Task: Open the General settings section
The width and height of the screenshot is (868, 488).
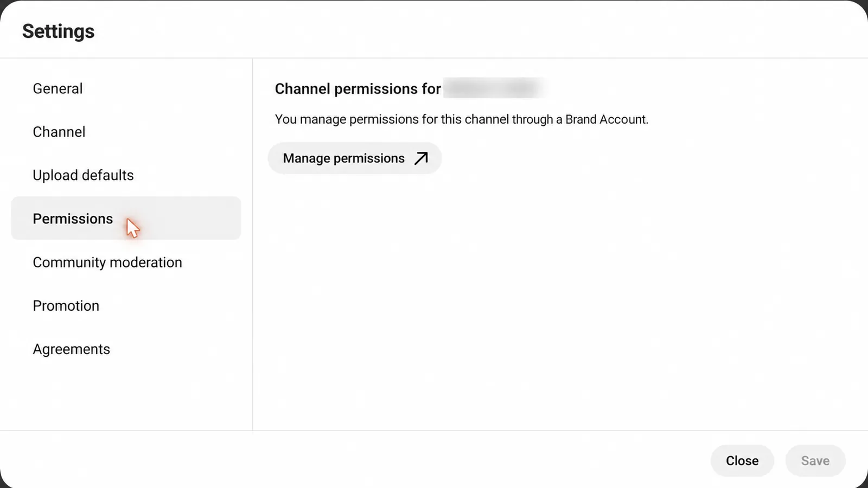Action: point(126,88)
